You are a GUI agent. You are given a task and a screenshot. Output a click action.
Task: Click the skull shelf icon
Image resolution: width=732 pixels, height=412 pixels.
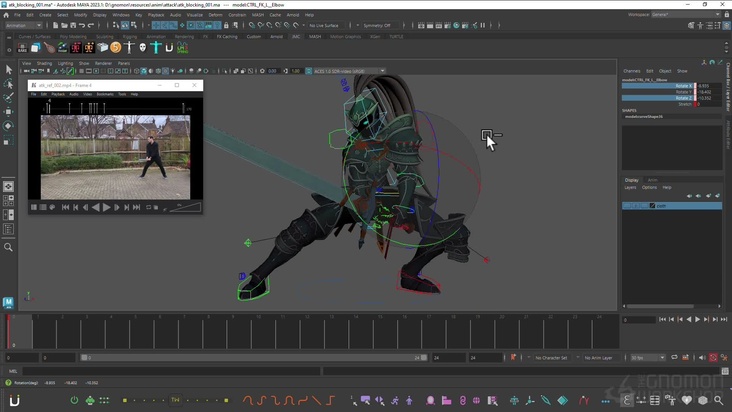pyautogui.click(x=142, y=47)
